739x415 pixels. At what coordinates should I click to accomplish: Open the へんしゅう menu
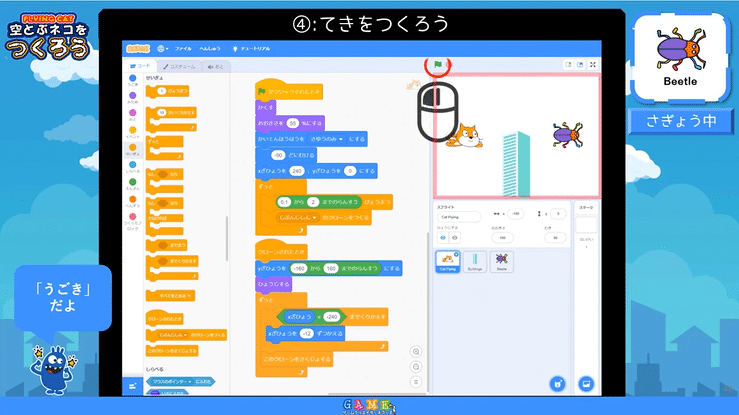(209, 49)
